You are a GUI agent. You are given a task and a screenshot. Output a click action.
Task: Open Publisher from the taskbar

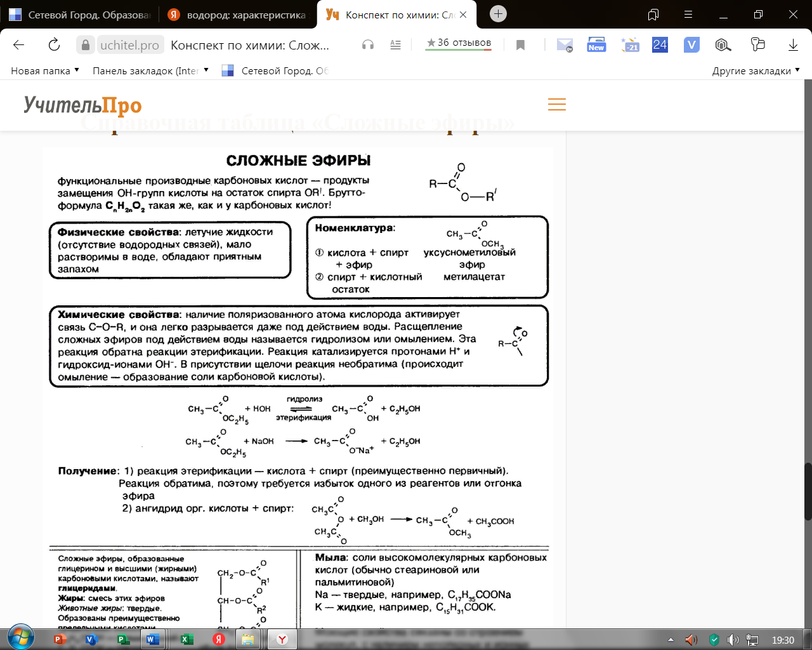122,639
